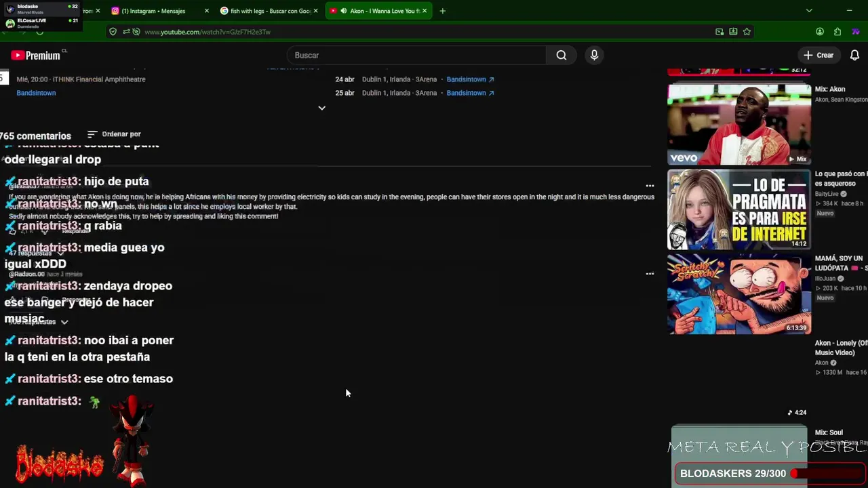Viewport: 868px width, 488px height.
Task: Open three-dot menu on the Radson comment
Action: coord(650,274)
